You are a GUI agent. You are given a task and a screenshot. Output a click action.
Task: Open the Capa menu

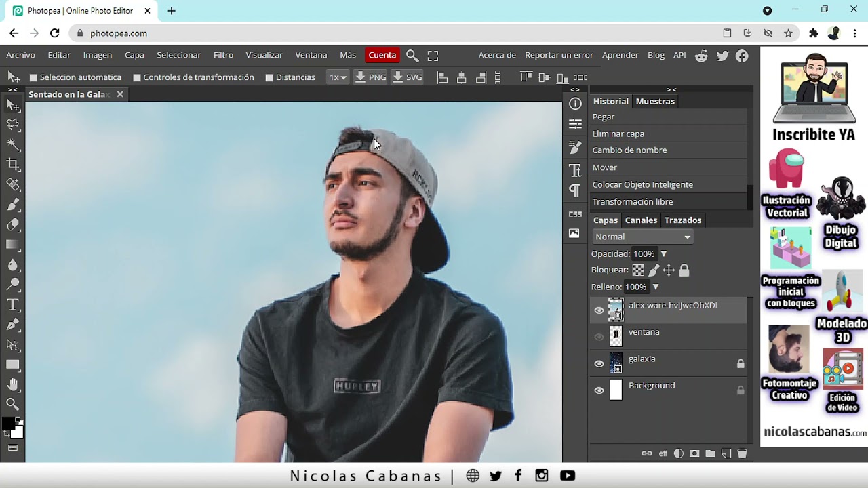coord(134,55)
